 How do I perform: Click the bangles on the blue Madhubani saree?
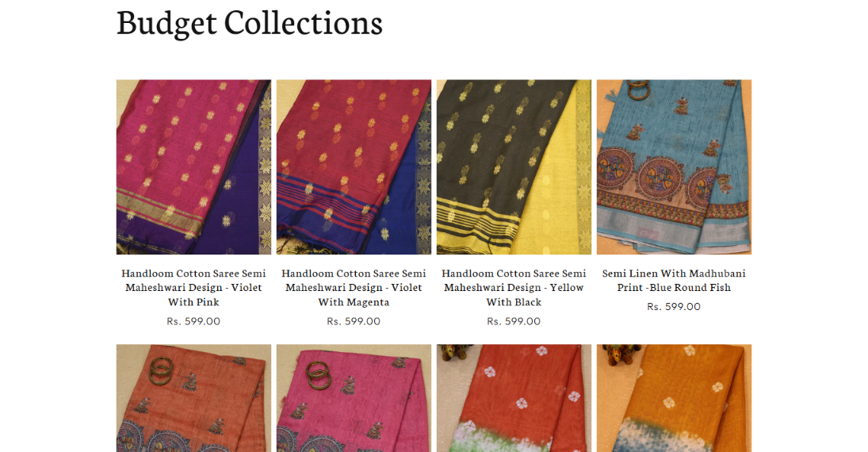coord(638,89)
